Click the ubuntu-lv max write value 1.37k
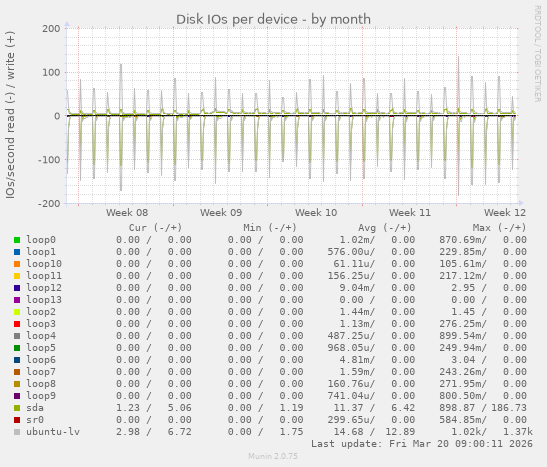Screen dimensions: 547x467 click(518, 432)
